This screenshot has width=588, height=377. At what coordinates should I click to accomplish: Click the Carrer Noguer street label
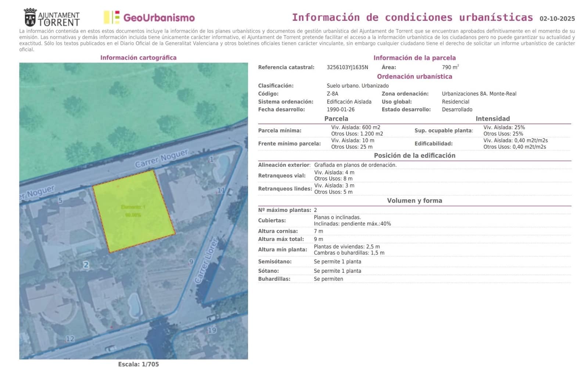coord(162,157)
